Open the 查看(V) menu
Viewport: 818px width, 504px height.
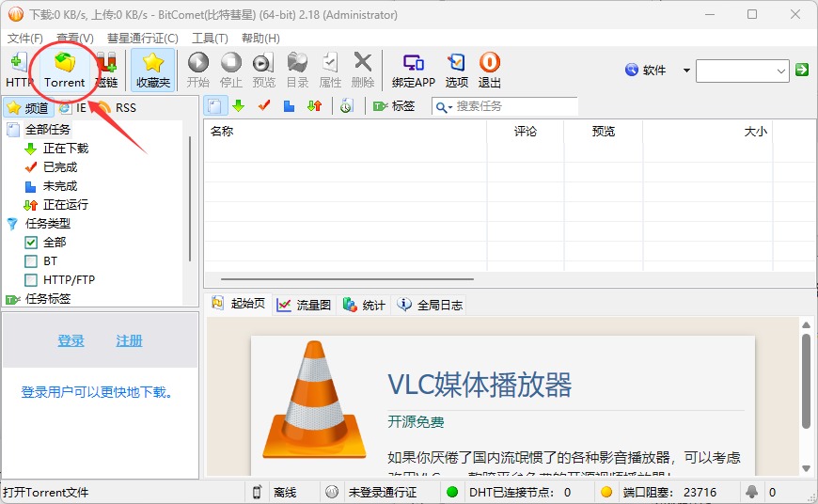coord(75,39)
